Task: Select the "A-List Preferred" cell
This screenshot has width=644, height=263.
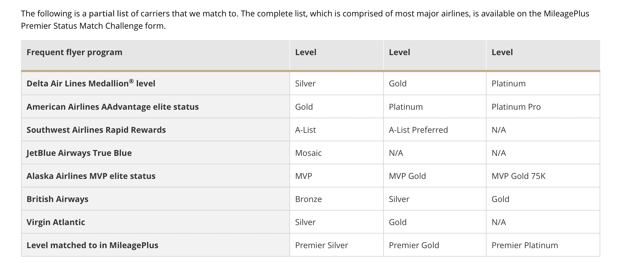Action: click(x=418, y=130)
